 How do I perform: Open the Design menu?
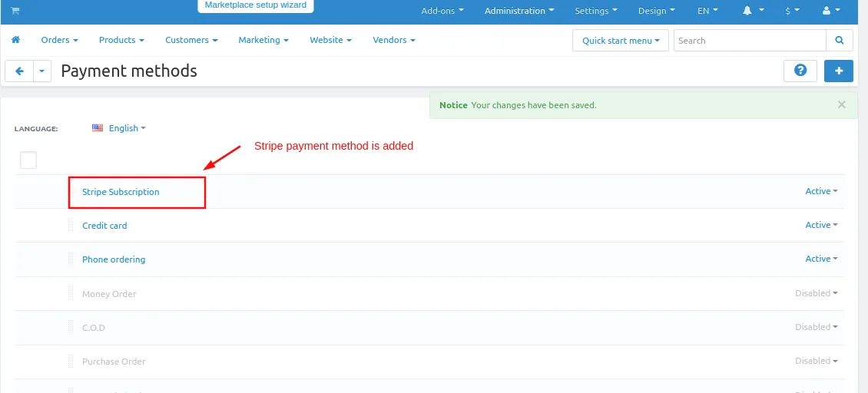(x=657, y=11)
